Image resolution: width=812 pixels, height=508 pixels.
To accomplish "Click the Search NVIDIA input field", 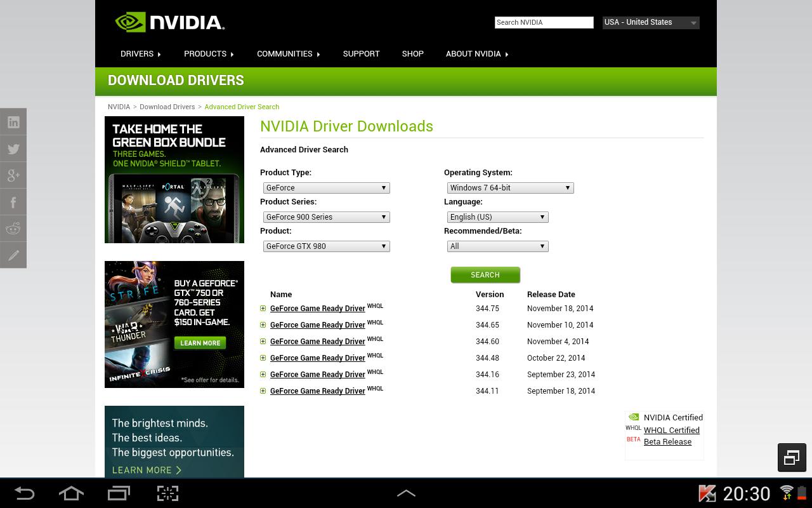I will tap(544, 22).
